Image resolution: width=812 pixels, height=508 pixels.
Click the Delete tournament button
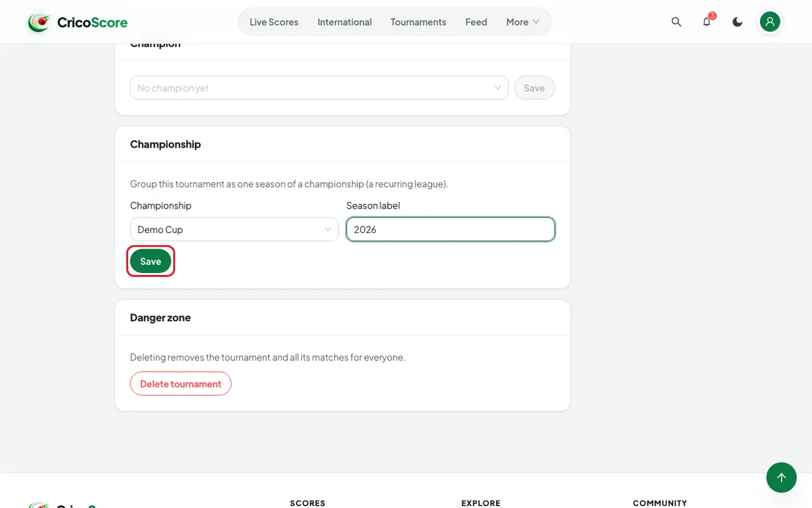click(x=181, y=383)
